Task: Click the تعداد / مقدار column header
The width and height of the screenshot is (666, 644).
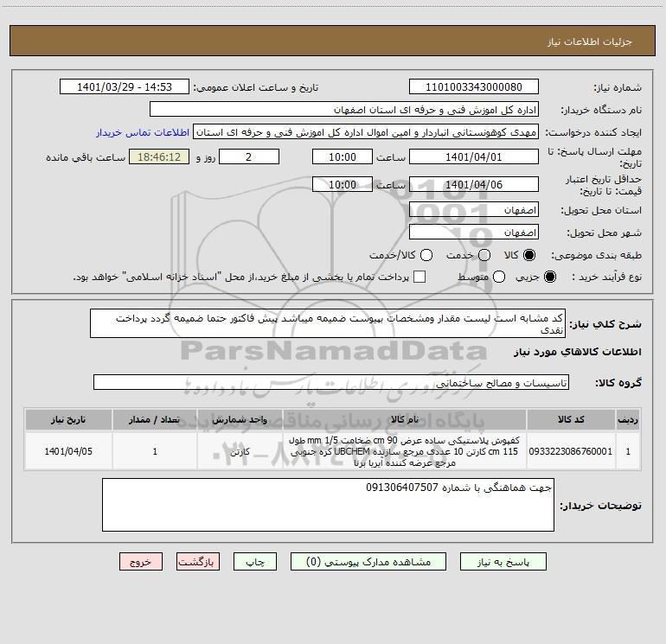Action: tap(155, 419)
